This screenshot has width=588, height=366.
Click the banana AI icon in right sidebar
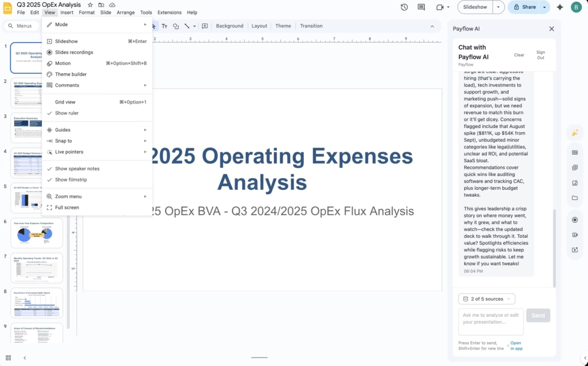[x=575, y=132]
